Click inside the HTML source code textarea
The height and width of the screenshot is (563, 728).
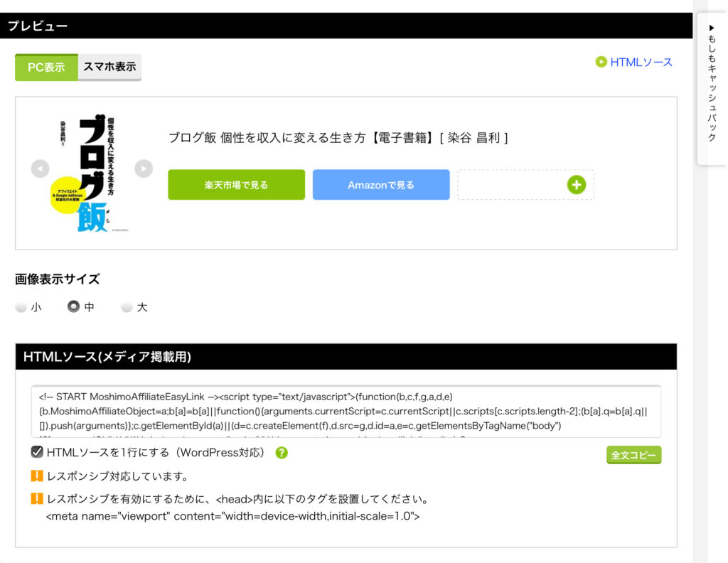point(346,411)
